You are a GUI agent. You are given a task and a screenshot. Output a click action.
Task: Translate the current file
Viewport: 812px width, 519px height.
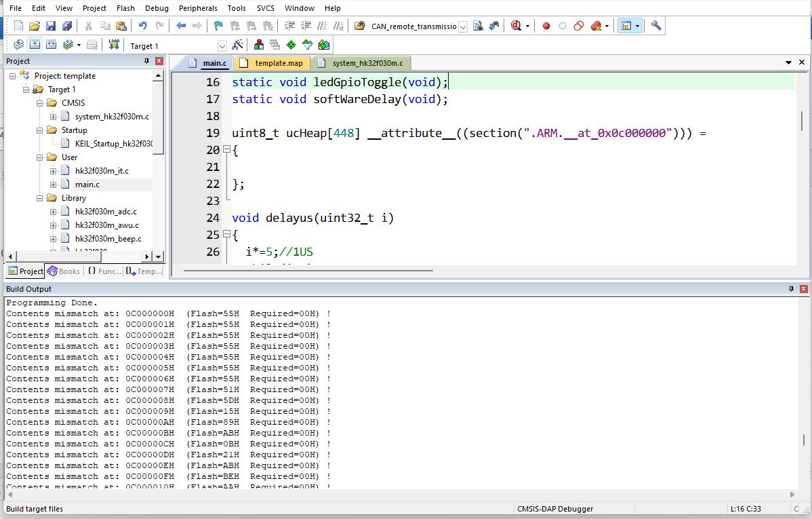pyautogui.click(x=18, y=45)
